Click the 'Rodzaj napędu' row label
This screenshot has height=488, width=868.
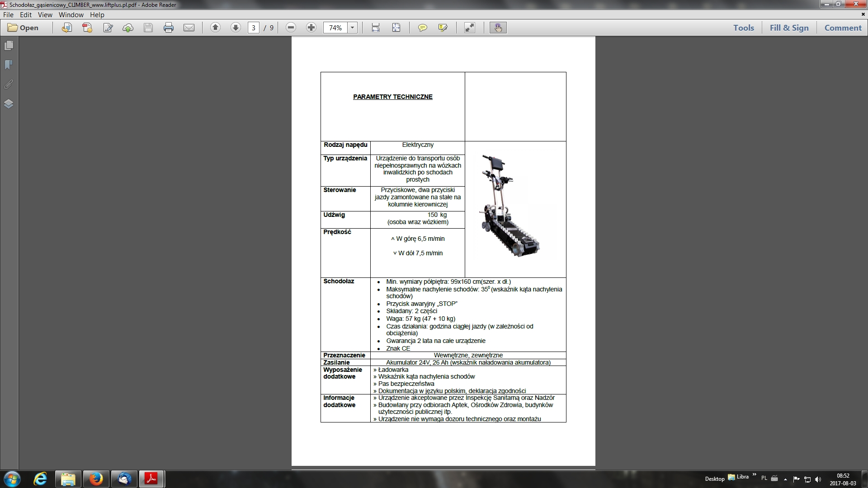pyautogui.click(x=346, y=145)
